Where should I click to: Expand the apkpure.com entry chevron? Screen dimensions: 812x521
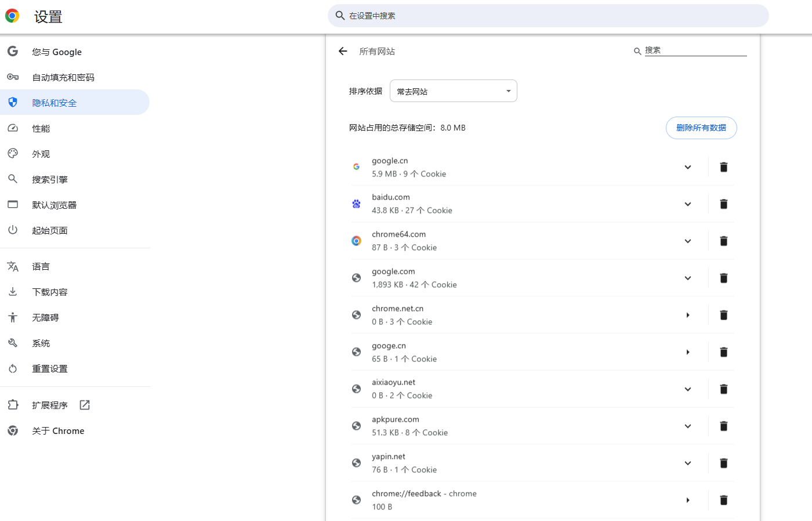(x=688, y=426)
